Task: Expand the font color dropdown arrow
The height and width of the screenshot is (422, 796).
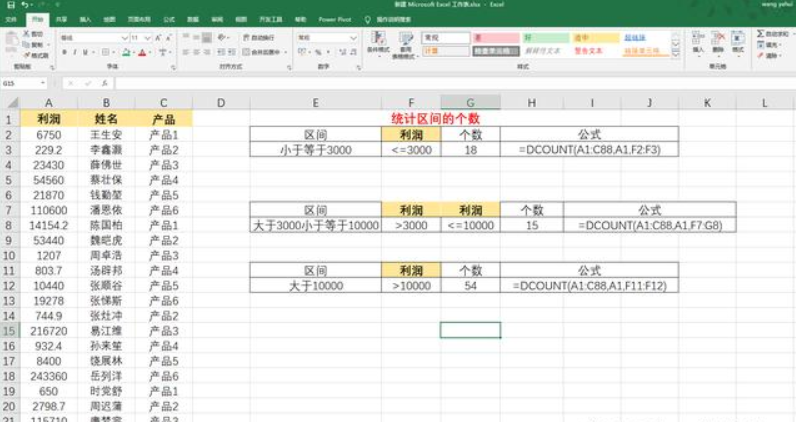Action: pos(150,53)
